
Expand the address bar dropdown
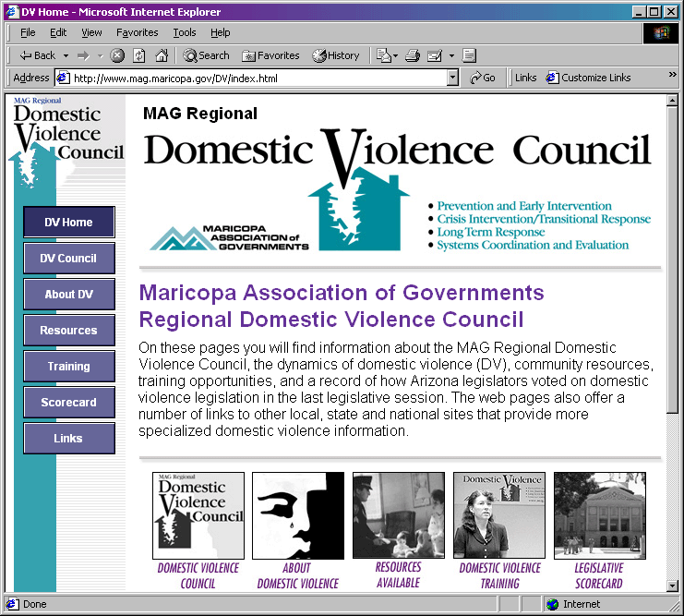click(452, 79)
